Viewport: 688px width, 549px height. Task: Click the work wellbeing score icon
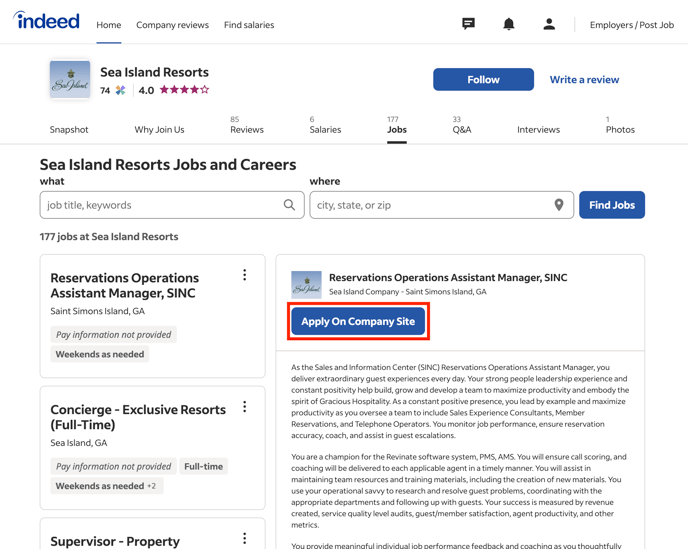pyautogui.click(x=120, y=90)
